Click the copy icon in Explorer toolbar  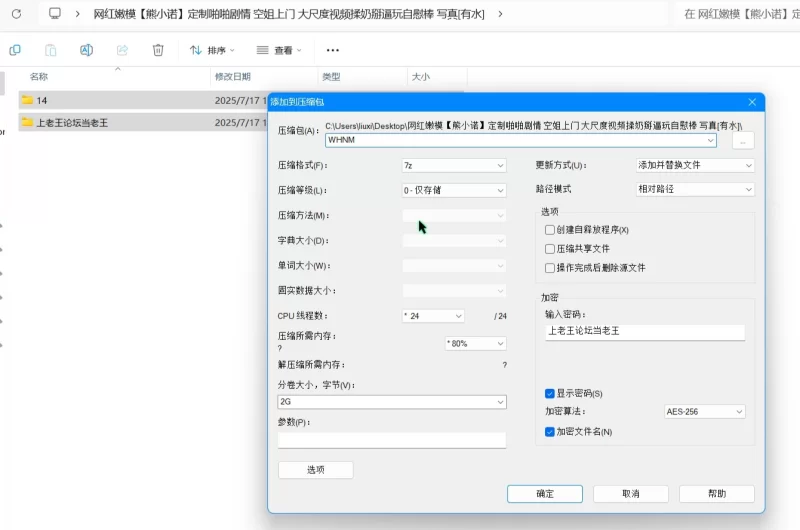[x=15, y=50]
